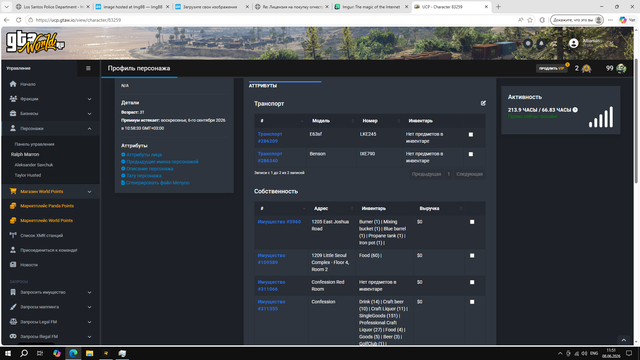Click the Бизнесы briefcase icon
The width and height of the screenshot is (640, 360).
pyautogui.click(x=13, y=113)
